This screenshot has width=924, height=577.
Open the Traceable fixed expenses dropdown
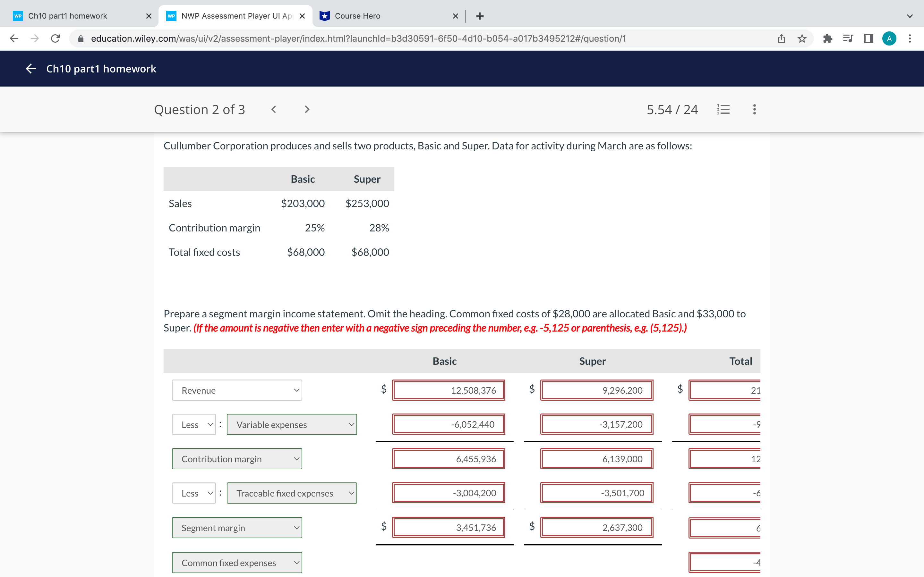pyautogui.click(x=291, y=493)
